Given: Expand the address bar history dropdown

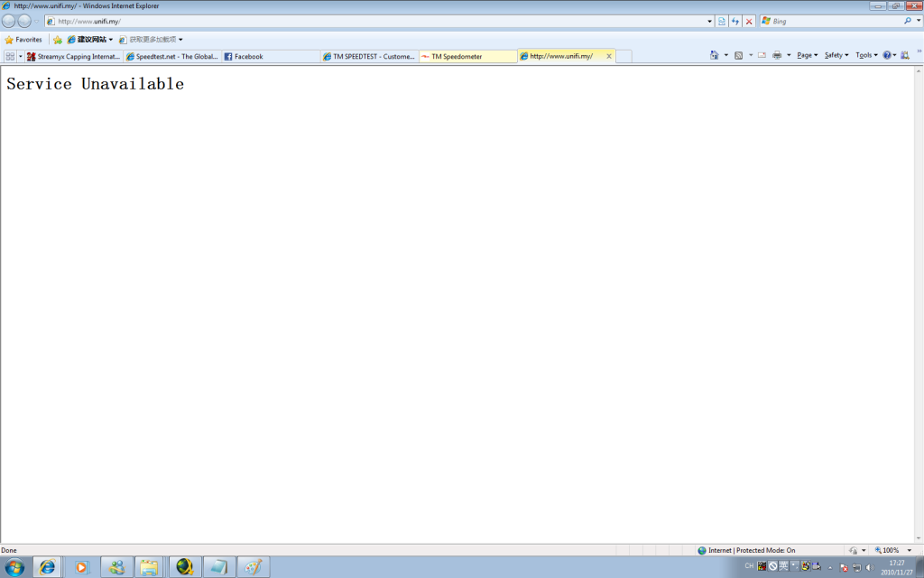Looking at the screenshot, I should [x=709, y=21].
